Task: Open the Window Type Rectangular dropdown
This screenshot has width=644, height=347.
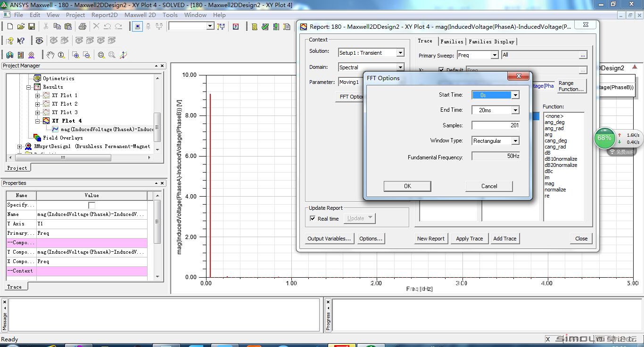Action: click(x=515, y=141)
